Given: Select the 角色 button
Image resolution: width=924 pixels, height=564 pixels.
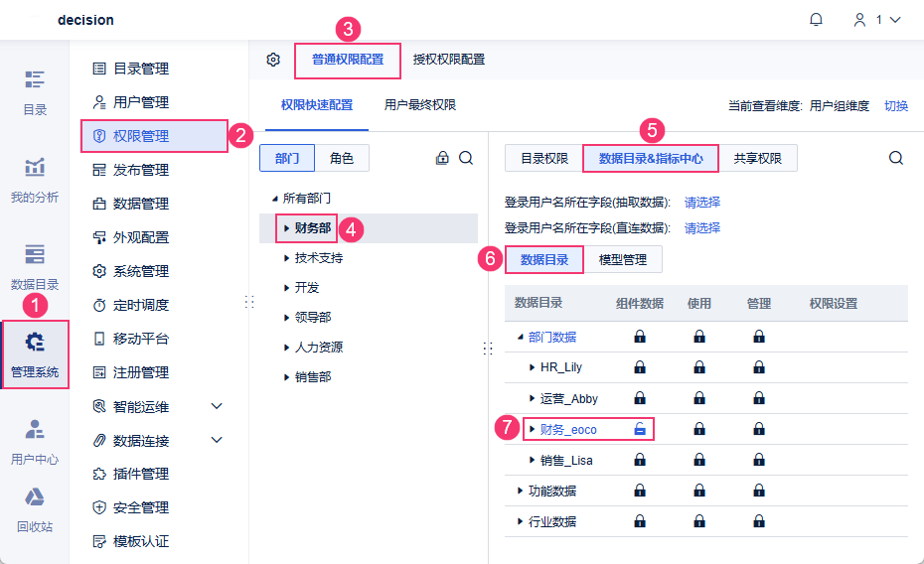Looking at the screenshot, I should [342, 158].
